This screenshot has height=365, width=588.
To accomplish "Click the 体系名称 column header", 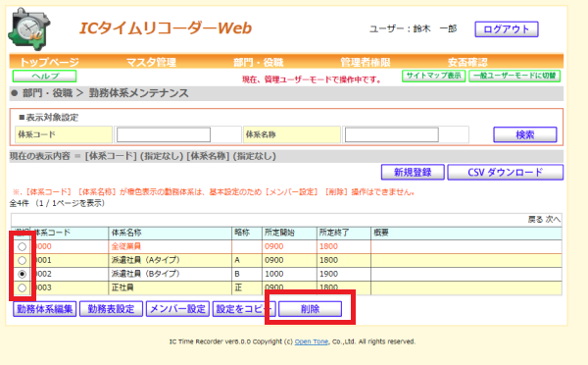I will click(x=171, y=233).
